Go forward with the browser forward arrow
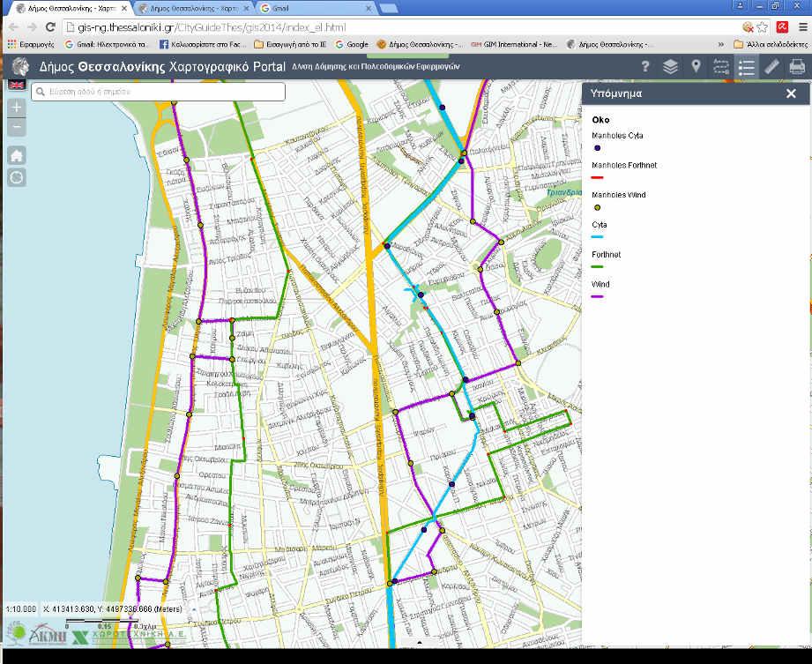The height and width of the screenshot is (664, 812). click(x=32, y=27)
